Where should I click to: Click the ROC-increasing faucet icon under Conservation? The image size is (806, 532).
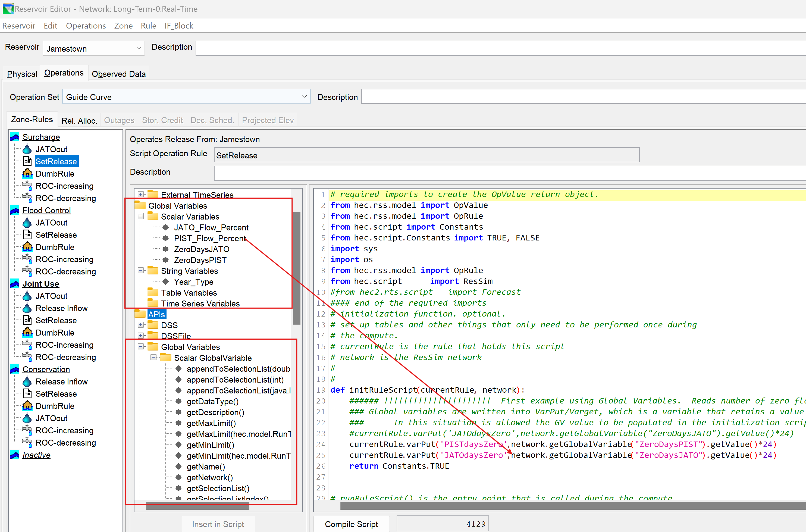pyautogui.click(x=26, y=430)
